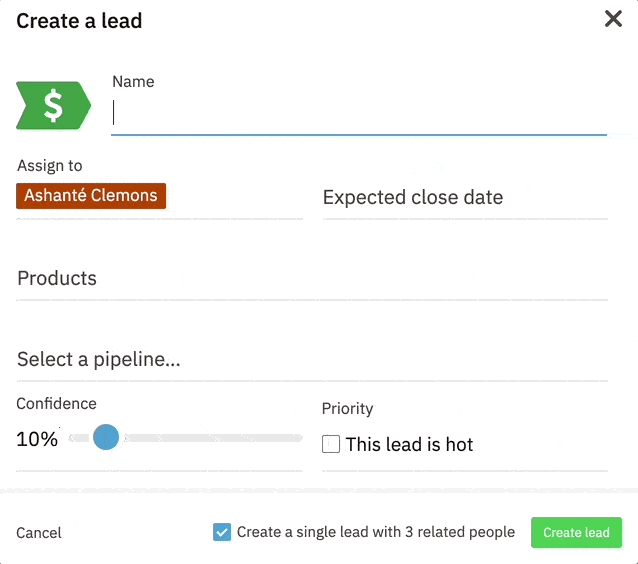Viewport: 638px width, 564px height.
Task: Expand the Select a pipeline dropdown
Action: pyautogui.click(x=312, y=360)
